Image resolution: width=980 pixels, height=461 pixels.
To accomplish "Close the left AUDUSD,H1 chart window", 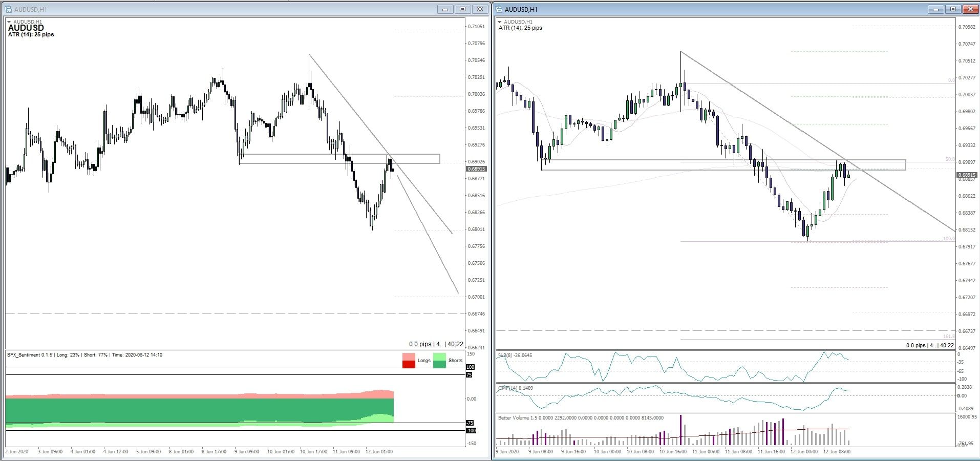I will [480, 9].
